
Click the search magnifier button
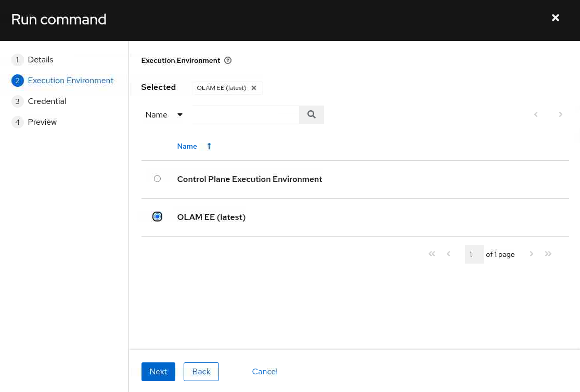tap(312, 115)
